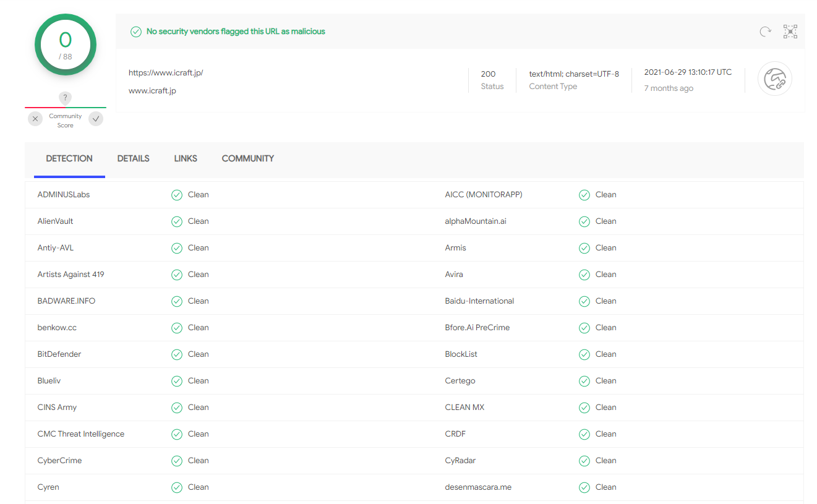Select the AlienVault vendor name

(55, 221)
